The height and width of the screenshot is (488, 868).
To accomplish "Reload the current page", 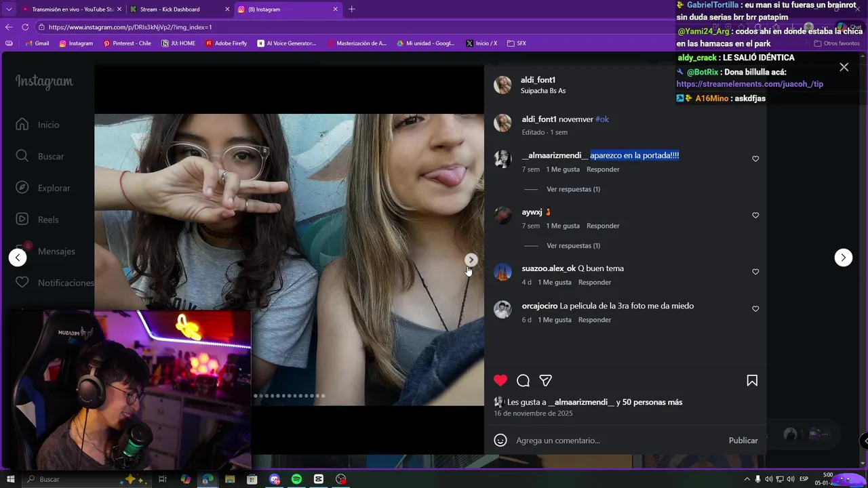I will coord(25,27).
